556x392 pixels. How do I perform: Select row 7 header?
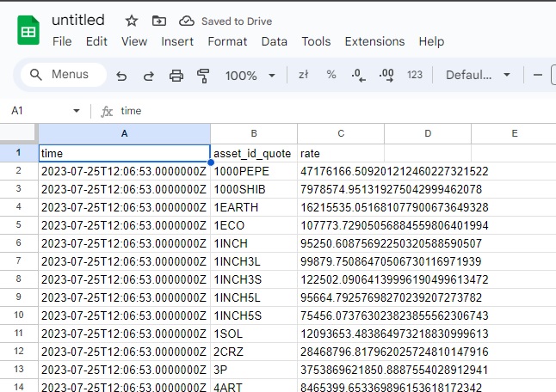19,261
